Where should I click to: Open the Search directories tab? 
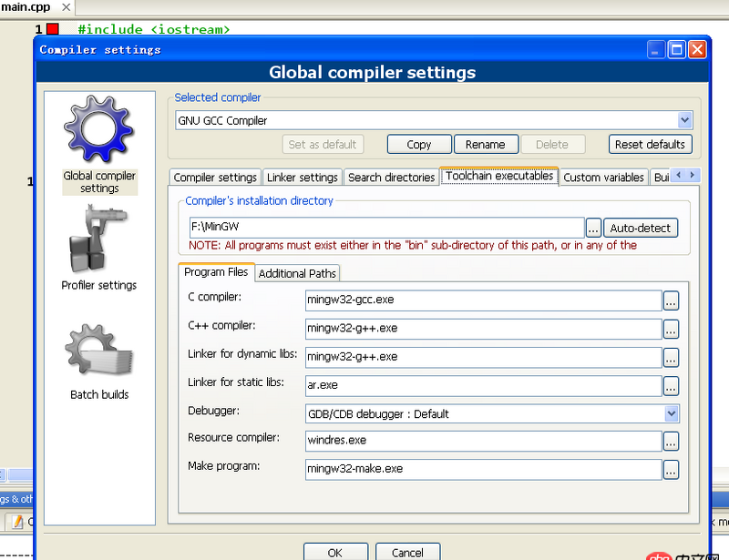[391, 177]
